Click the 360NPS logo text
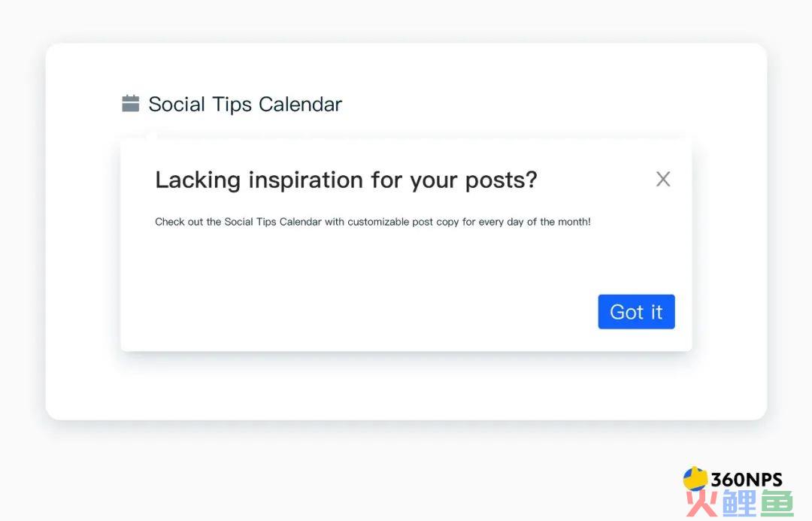The image size is (812, 521). (747, 480)
